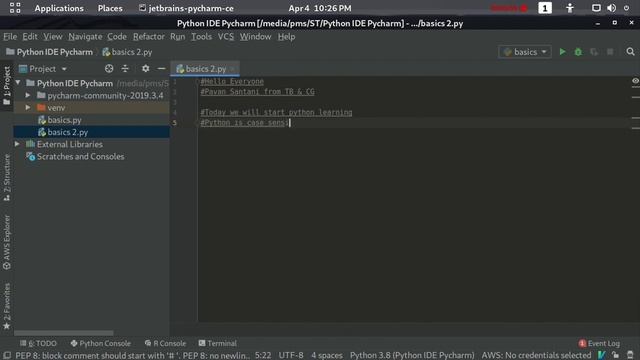Open the 2: Structure side tool window

[7, 177]
